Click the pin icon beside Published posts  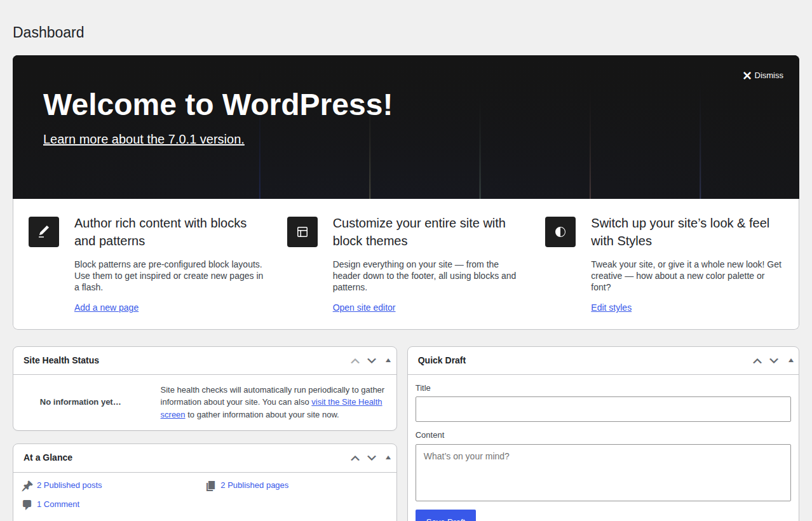coord(27,486)
